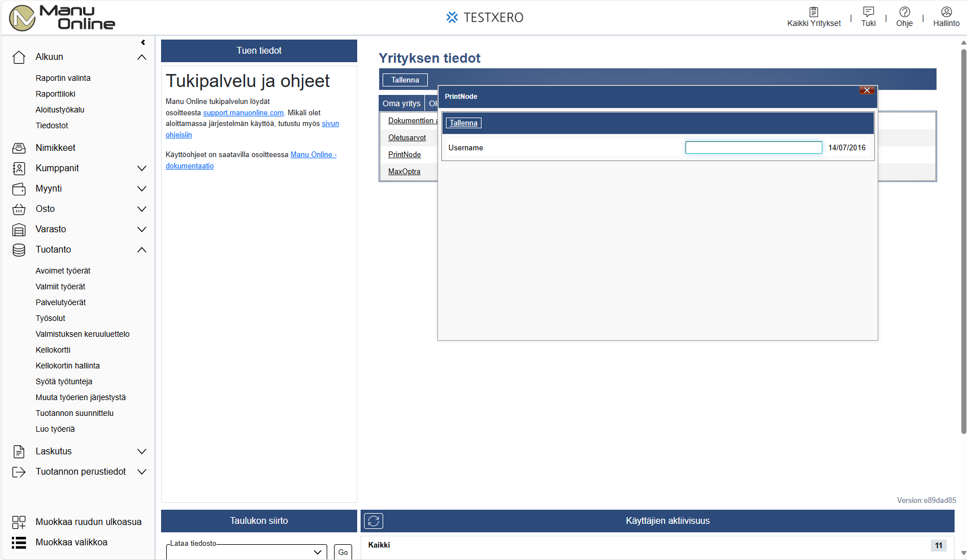The height and width of the screenshot is (560, 967).
Task: Click the Kumppanit contacts icon
Action: 19,168
